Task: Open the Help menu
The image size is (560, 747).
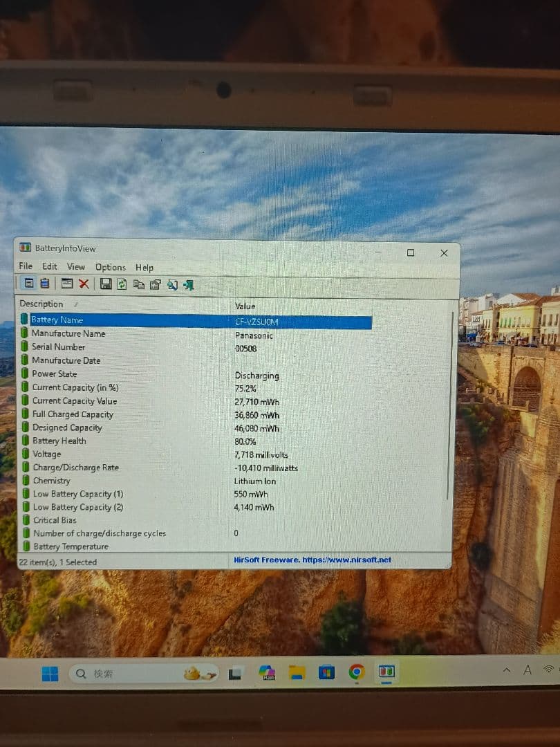Action: tap(144, 267)
